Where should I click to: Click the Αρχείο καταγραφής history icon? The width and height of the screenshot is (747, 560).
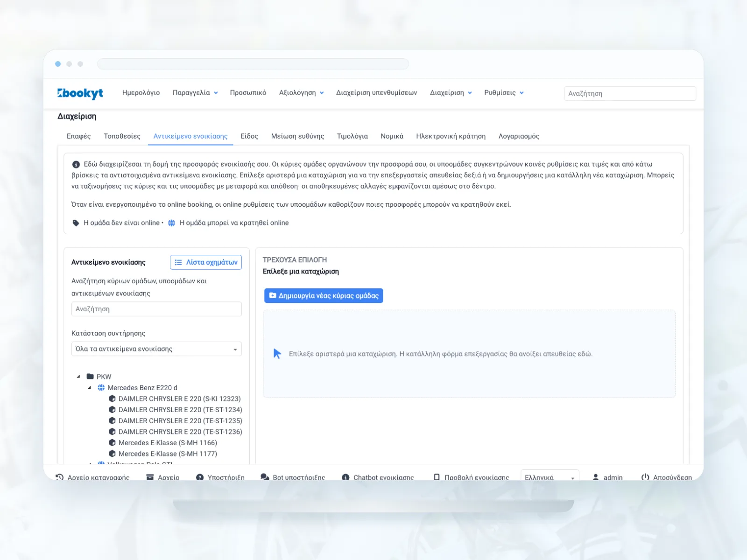click(60, 477)
